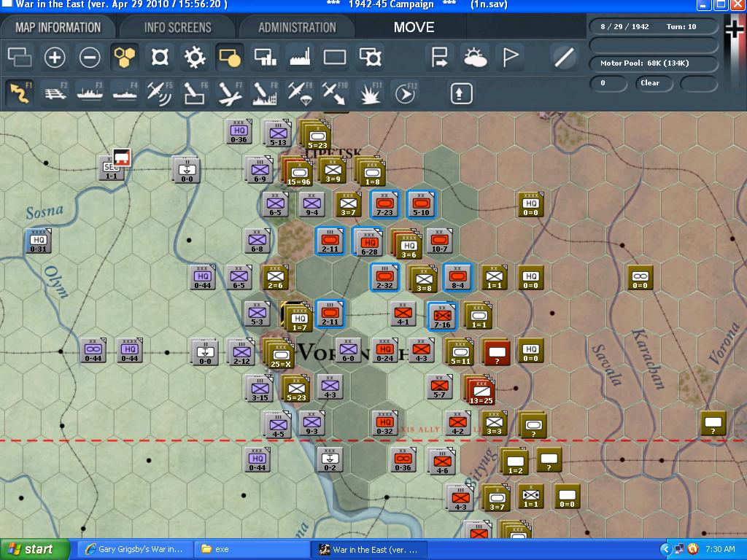Select the 7-23 panzer unit counter

[x=384, y=204]
